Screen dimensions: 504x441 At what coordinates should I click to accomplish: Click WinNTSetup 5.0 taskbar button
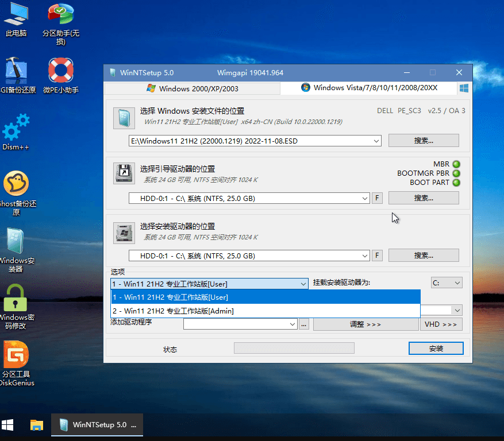(x=97, y=424)
